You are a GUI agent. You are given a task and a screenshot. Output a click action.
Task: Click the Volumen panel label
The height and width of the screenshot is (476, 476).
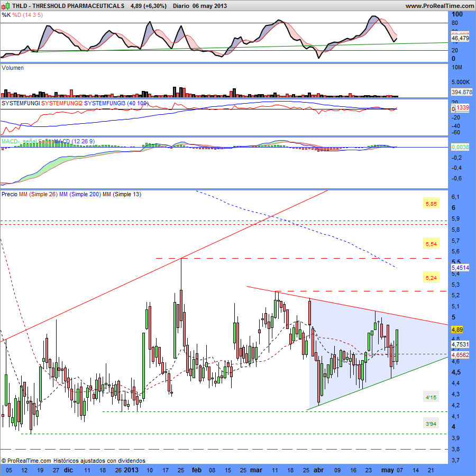coord(13,68)
